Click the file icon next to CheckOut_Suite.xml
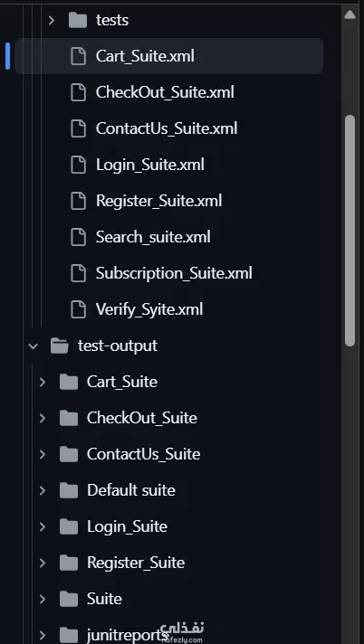The width and height of the screenshot is (364, 644). [78, 92]
